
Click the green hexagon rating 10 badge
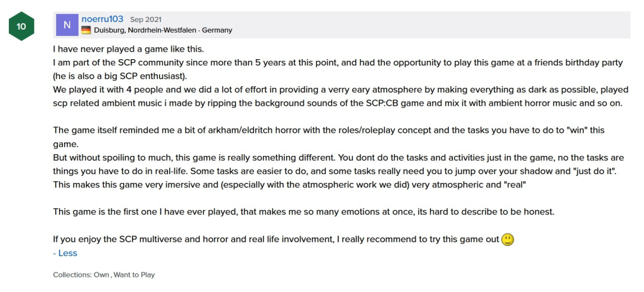21,26
